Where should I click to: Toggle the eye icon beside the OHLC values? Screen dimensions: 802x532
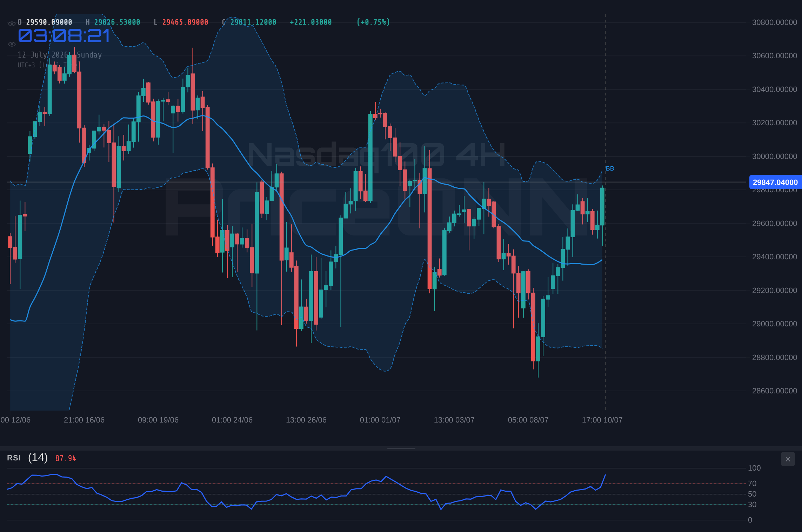click(x=12, y=24)
